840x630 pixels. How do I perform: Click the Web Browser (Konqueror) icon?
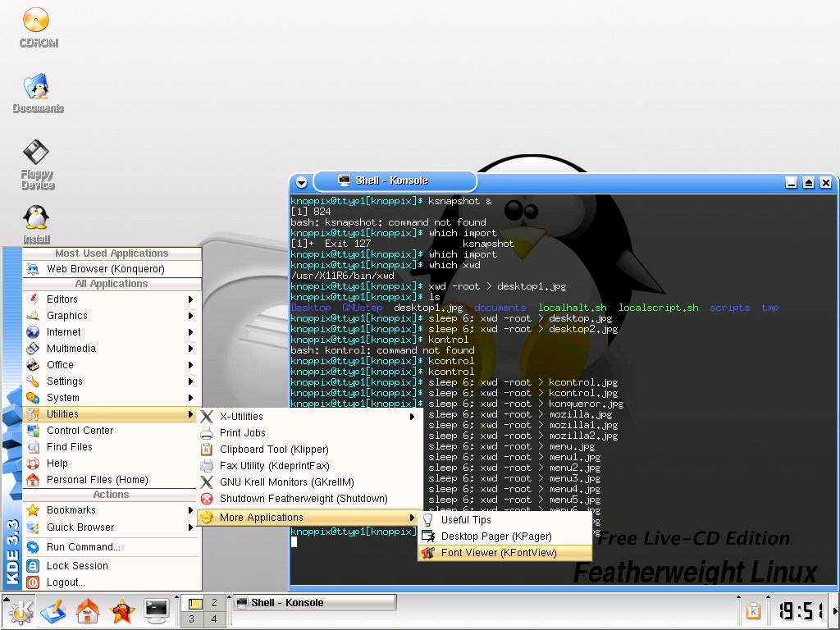33,269
